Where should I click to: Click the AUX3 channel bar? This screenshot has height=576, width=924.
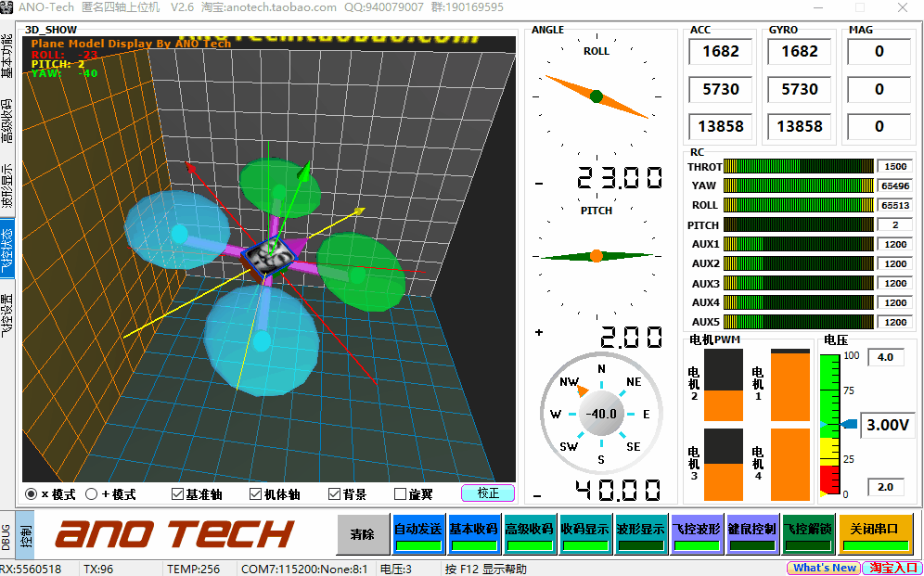pos(798,283)
